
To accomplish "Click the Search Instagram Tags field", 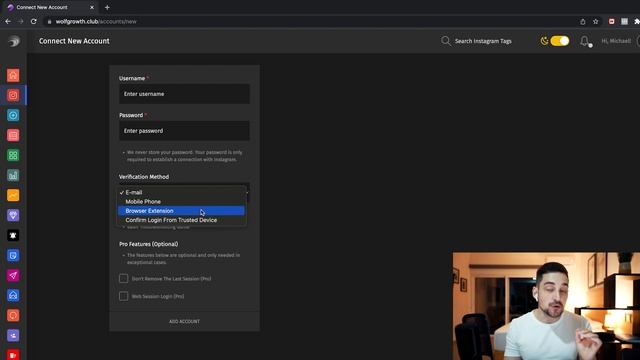I will pyautogui.click(x=483, y=41).
